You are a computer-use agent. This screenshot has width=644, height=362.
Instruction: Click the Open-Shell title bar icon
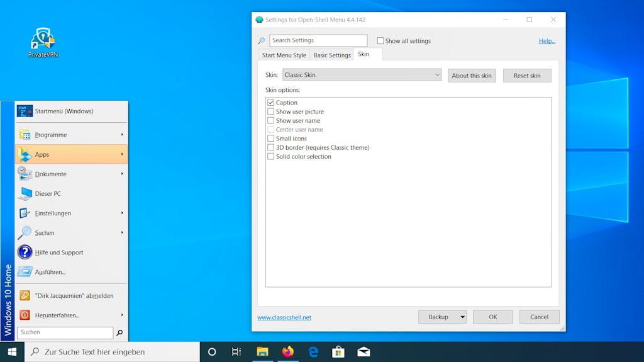tap(259, 20)
